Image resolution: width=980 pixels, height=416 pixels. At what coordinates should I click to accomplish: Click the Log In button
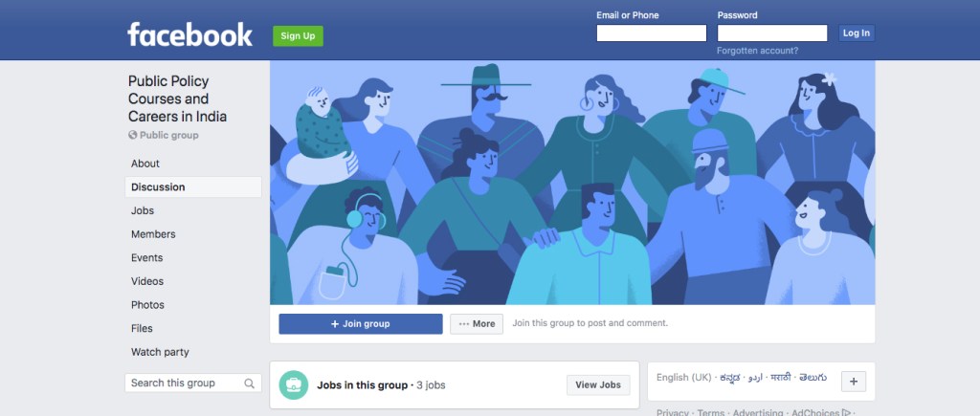857,33
